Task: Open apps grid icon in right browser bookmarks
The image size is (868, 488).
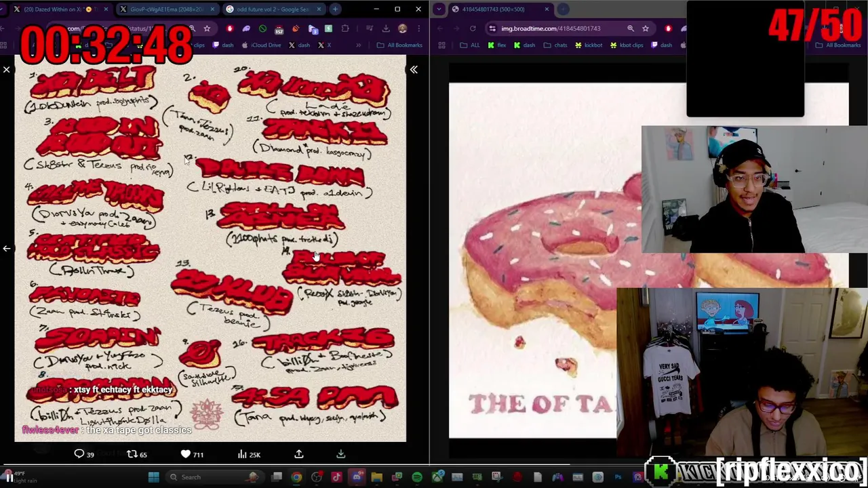Action: point(441,45)
